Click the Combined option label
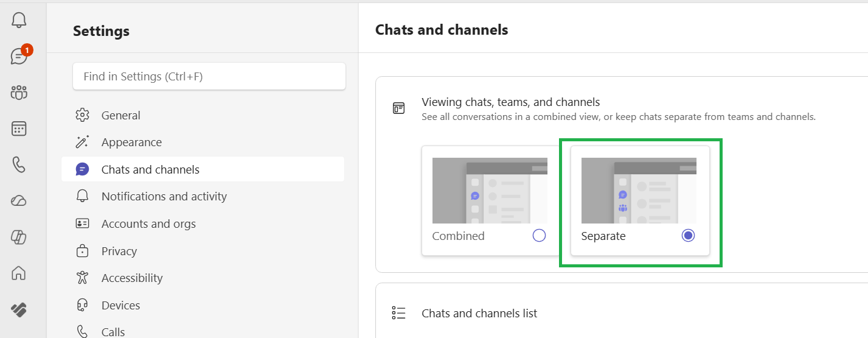Screen dimensions: 868x338 (458, 236)
